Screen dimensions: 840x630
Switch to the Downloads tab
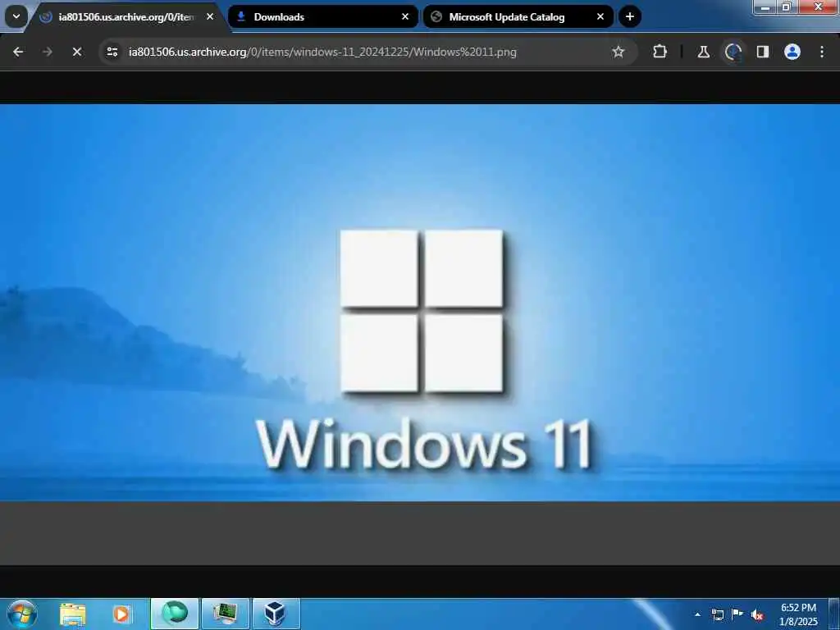tap(323, 16)
